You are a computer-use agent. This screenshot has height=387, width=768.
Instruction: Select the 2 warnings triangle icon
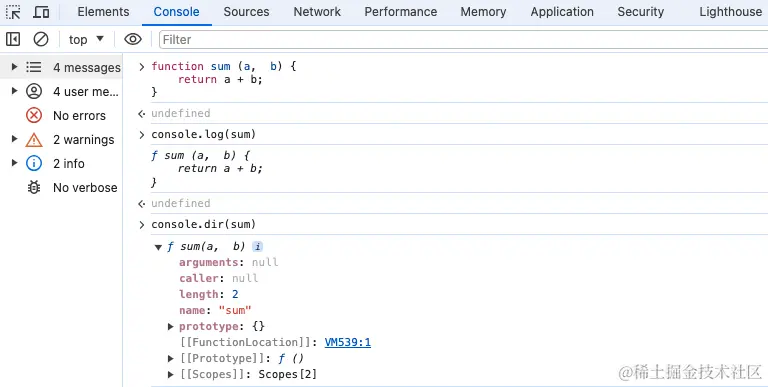[34, 140]
